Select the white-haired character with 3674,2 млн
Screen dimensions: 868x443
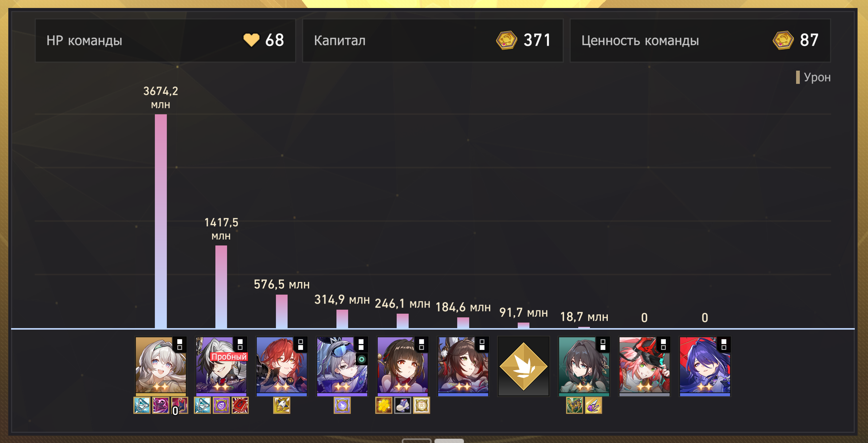[x=161, y=366]
